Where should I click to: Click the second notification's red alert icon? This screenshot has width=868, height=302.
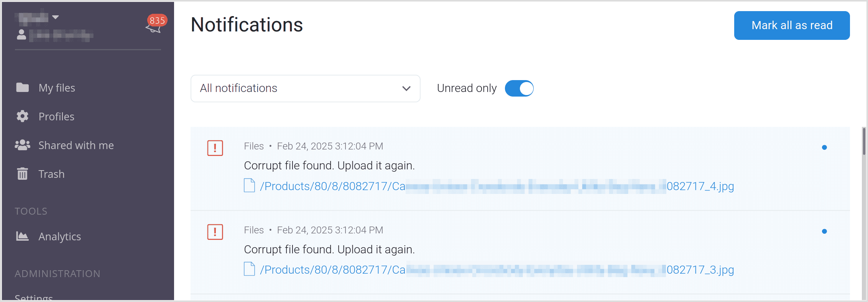click(x=215, y=232)
